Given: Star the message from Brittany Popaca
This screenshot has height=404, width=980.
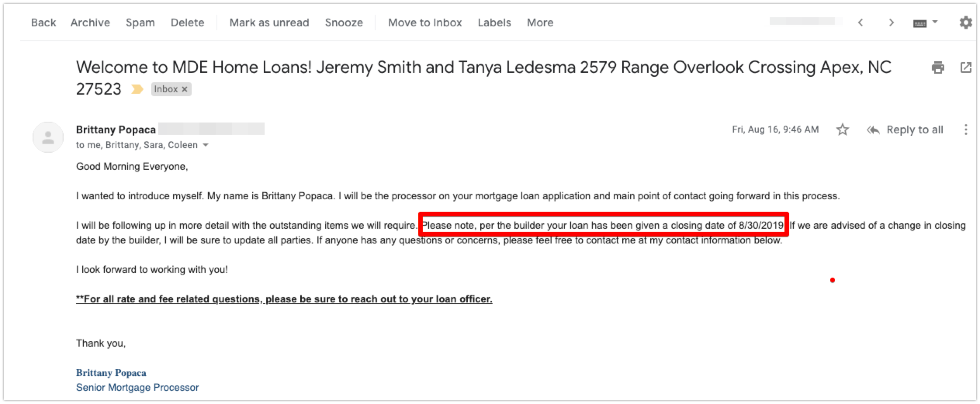Looking at the screenshot, I should (x=842, y=129).
